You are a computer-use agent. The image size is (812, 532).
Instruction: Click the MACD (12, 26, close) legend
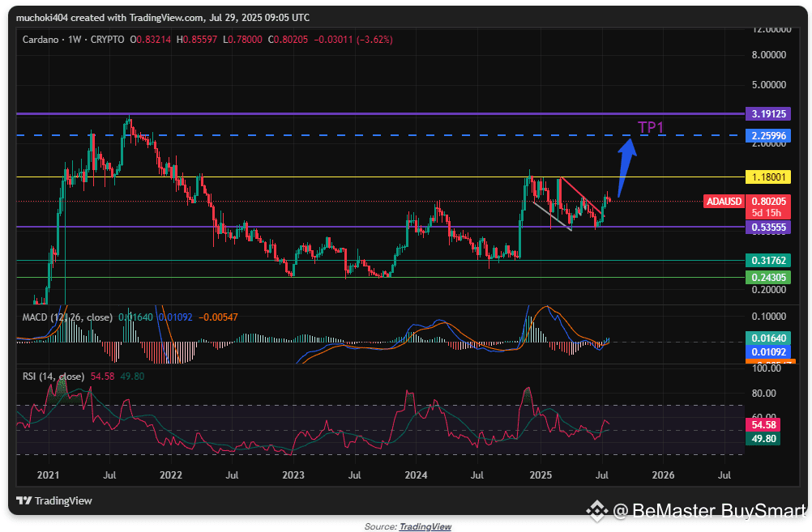pos(67,317)
